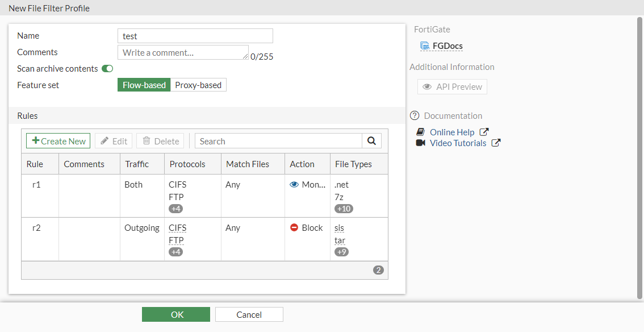Expand +9 file types badge in r2
Screen dimensions: 644x332
click(x=341, y=252)
